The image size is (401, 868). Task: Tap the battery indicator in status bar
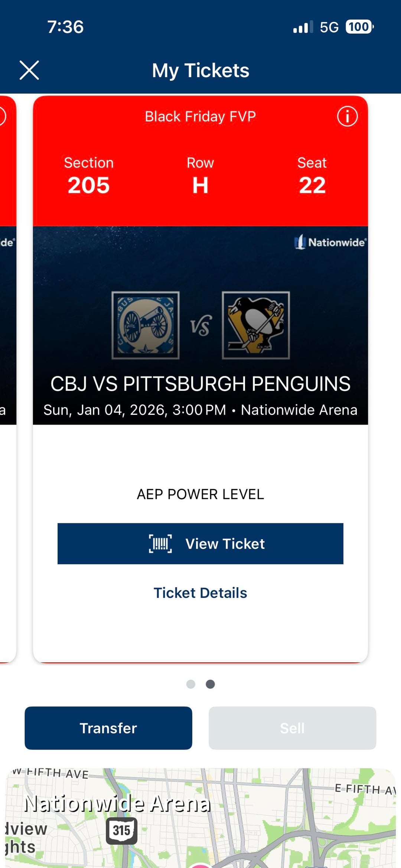pyautogui.click(x=359, y=27)
